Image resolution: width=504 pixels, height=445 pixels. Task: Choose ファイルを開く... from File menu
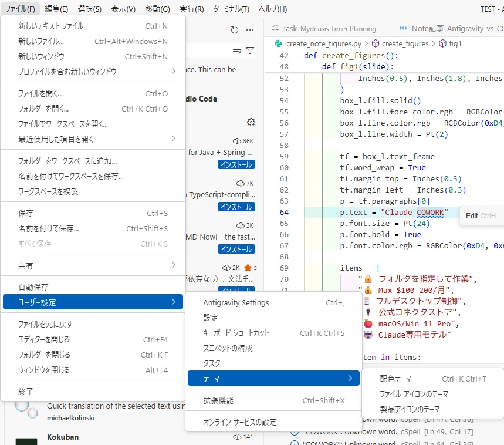[93, 93]
